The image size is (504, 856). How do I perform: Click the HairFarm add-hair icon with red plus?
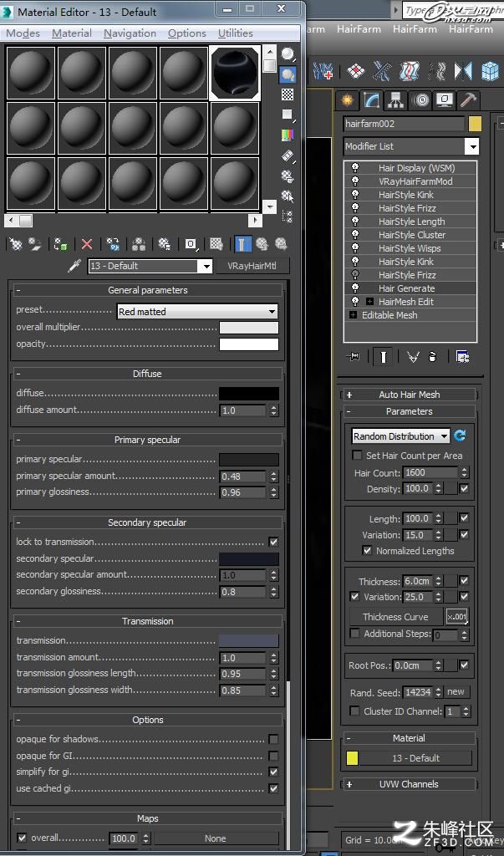[x=323, y=72]
